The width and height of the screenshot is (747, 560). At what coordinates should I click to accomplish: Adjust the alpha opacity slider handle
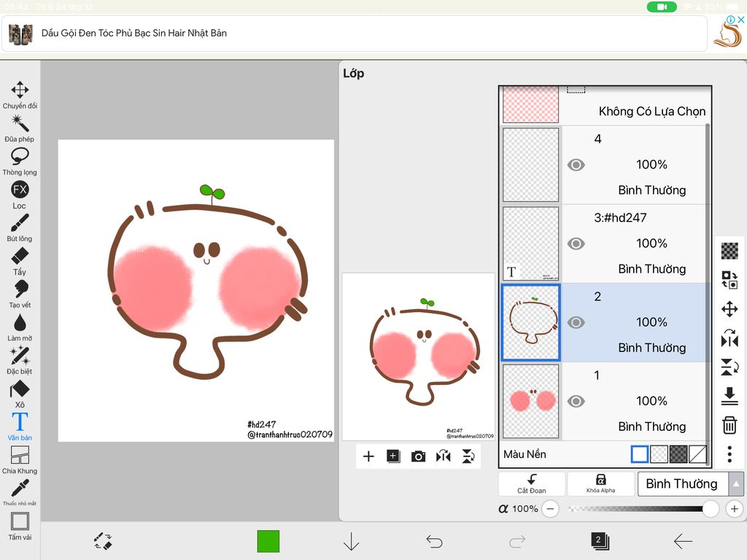tap(711, 508)
